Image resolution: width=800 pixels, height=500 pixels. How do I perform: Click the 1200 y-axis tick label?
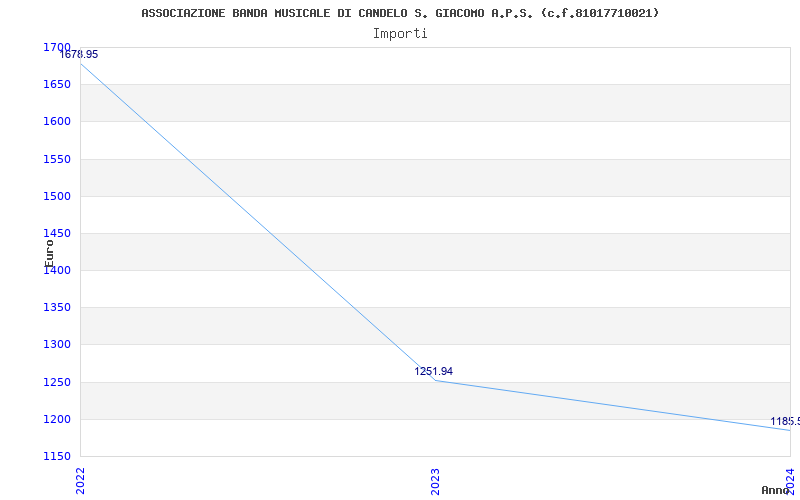pyautogui.click(x=57, y=419)
